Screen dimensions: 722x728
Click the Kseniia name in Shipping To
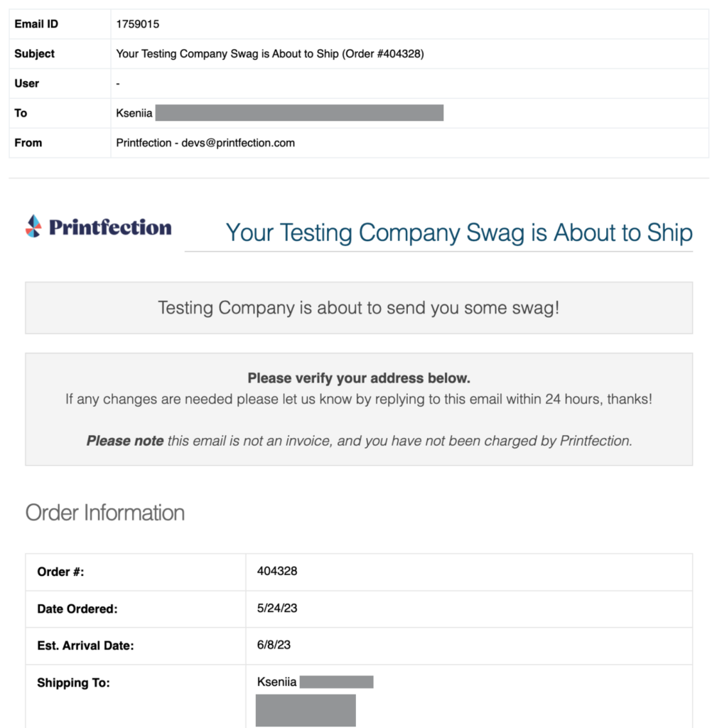coord(276,682)
